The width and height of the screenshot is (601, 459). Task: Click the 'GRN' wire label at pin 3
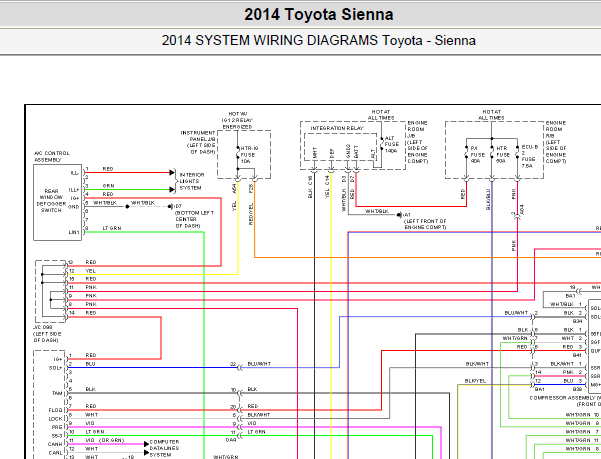pos(108,186)
